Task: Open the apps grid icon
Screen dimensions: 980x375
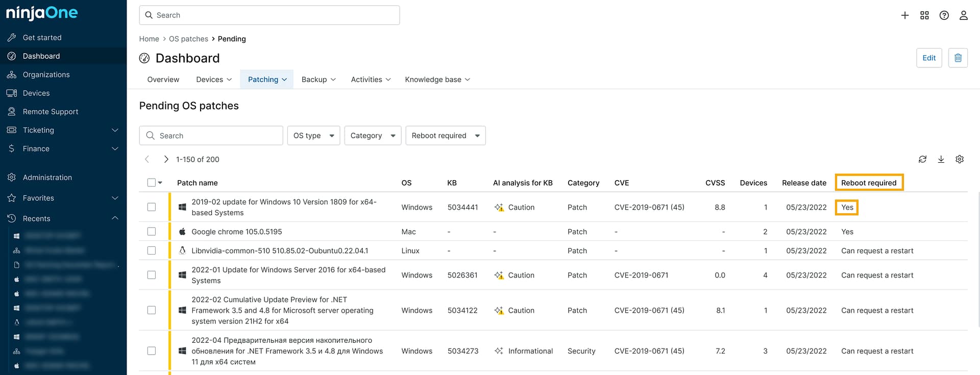Action: [x=924, y=15]
